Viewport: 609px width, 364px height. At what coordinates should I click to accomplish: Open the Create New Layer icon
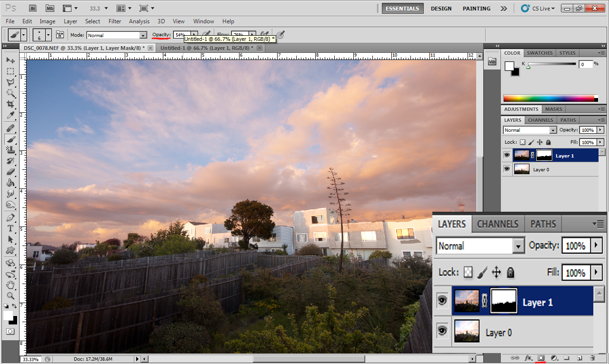pos(579,358)
